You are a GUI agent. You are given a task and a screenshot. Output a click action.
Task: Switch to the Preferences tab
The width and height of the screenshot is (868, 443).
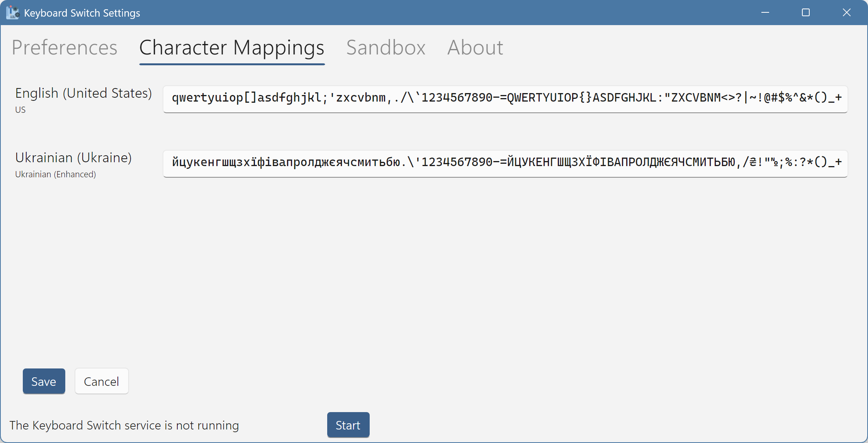click(x=65, y=48)
